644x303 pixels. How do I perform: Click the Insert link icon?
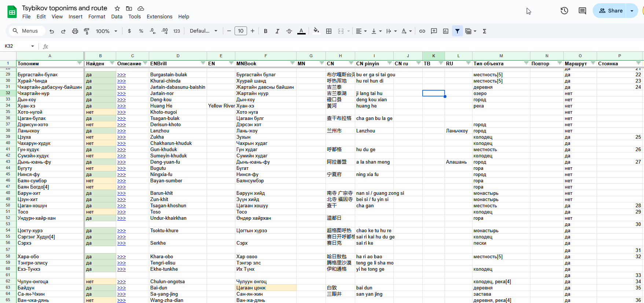422,31
